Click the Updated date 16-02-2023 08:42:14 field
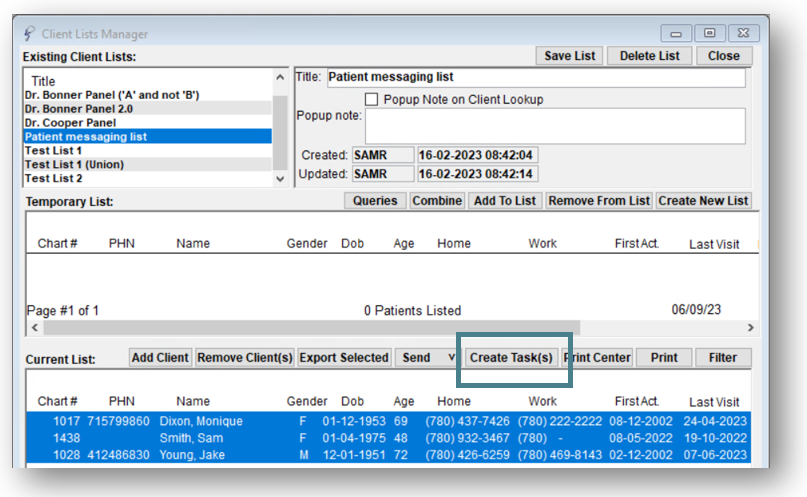Viewport: 807px width, 497px height. click(477, 174)
